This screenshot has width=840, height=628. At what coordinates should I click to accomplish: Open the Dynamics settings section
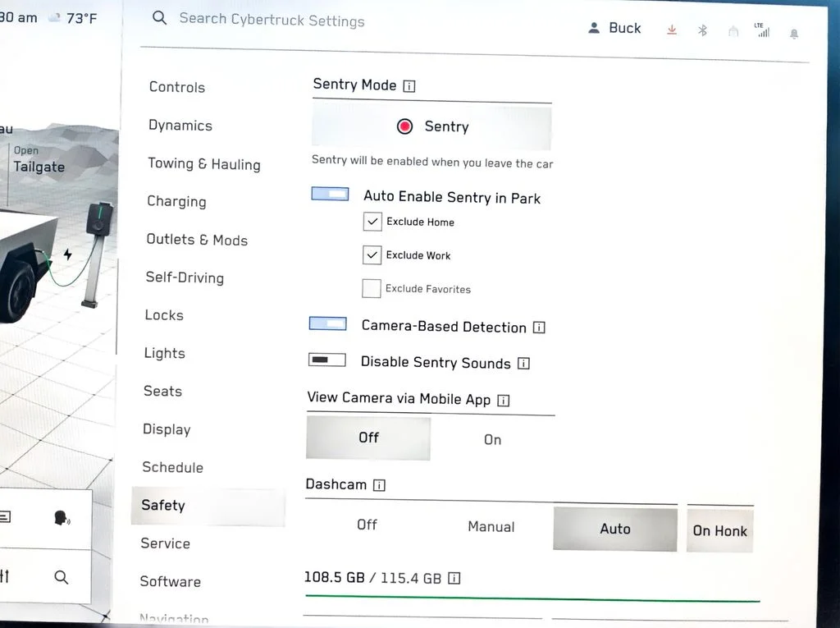pyautogui.click(x=180, y=125)
